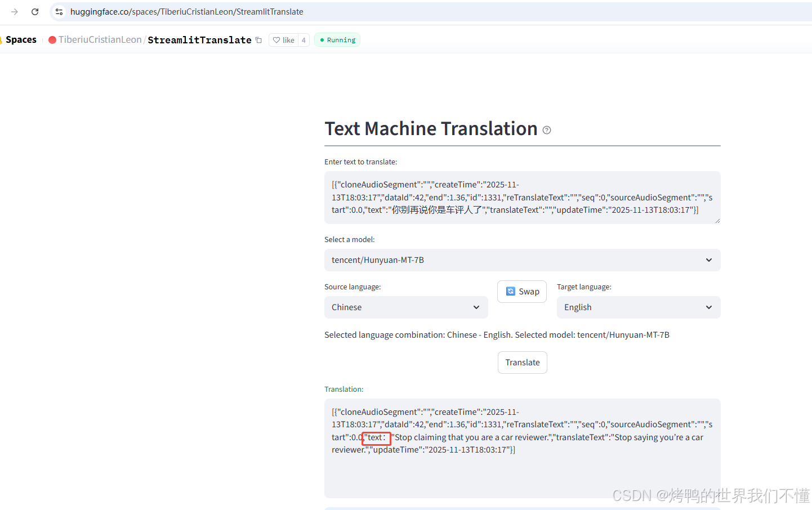Reload the page with refresh icon
Image resolution: width=812 pixels, height=510 pixels.
35,12
